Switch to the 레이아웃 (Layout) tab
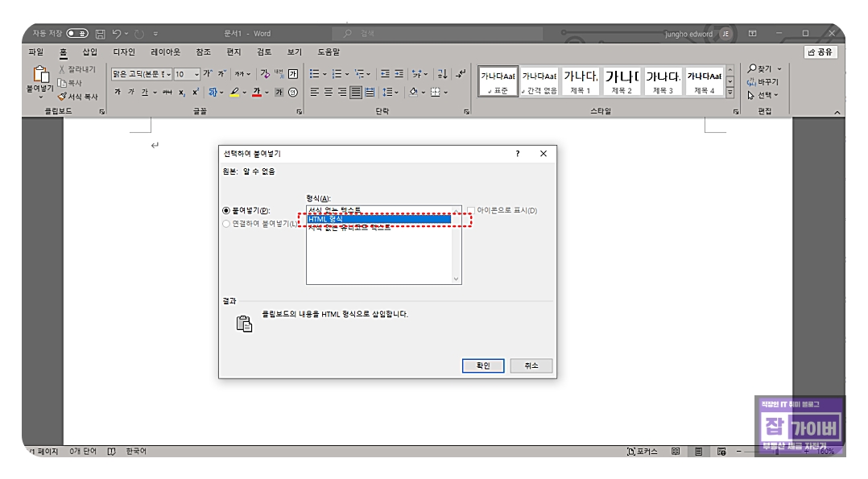This screenshot has width=868, height=479. tap(166, 52)
